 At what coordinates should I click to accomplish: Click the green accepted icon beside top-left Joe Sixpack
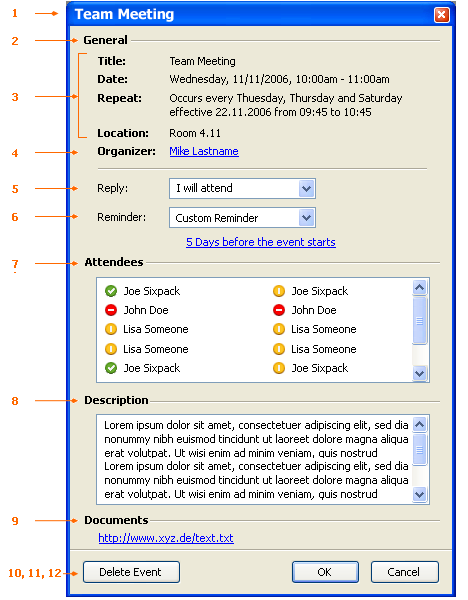pyautogui.click(x=111, y=291)
